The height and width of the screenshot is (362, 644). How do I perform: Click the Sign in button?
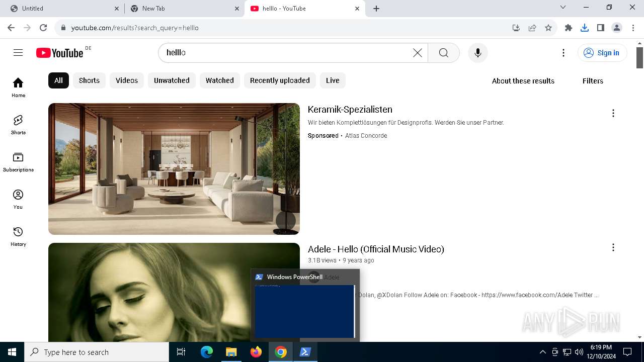602,53
